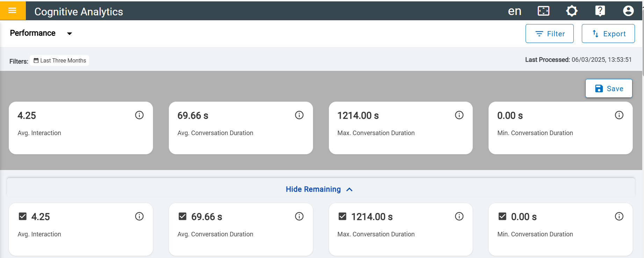Uncheck the Max. Conversation Duration checkbox
The image size is (644, 258).
(342, 216)
